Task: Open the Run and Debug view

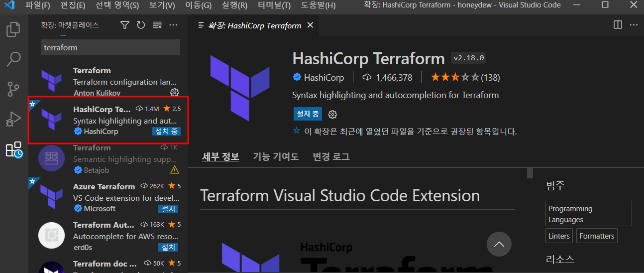Action: (x=13, y=119)
